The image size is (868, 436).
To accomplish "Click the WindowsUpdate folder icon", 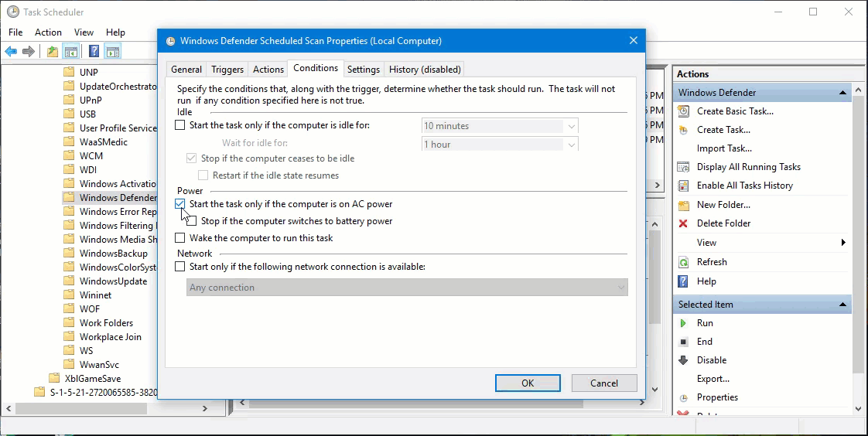I will click(69, 281).
